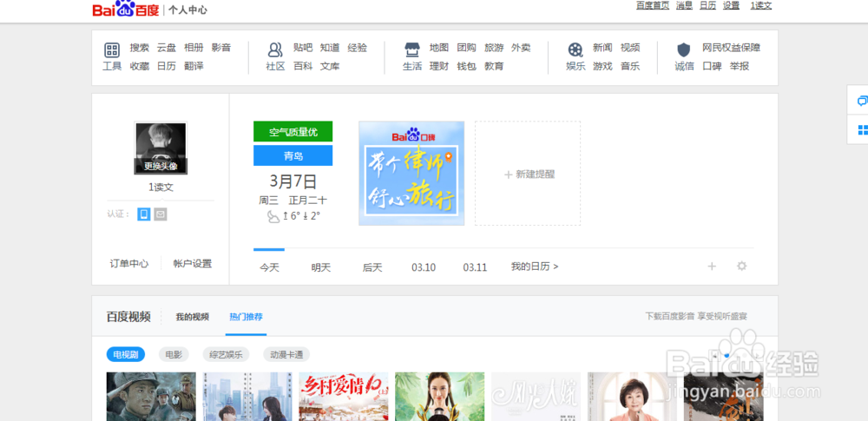The height and width of the screenshot is (421, 868).
Task: Click the Baidu logo in header
Action: 126,9
